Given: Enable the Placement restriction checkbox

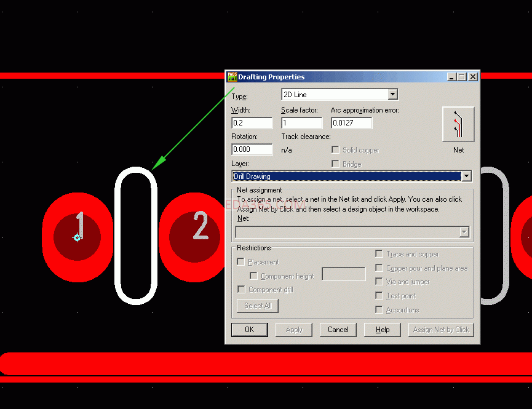Looking at the screenshot, I should click(241, 261).
